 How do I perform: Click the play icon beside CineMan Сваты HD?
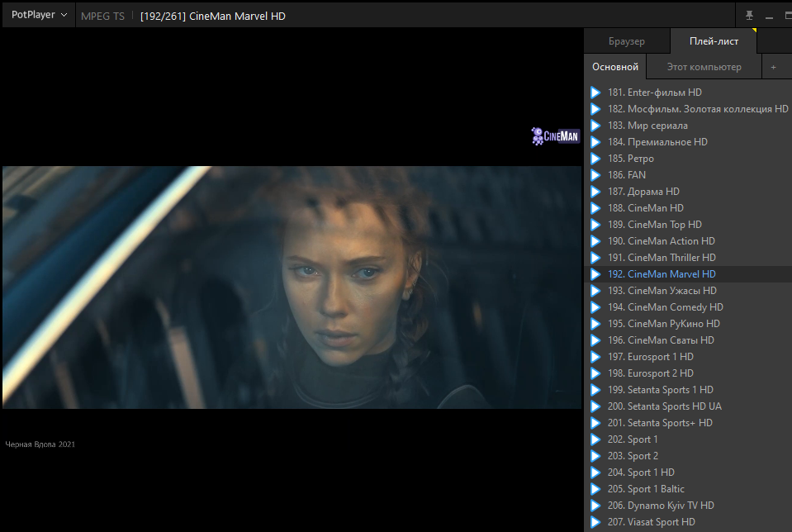click(595, 340)
